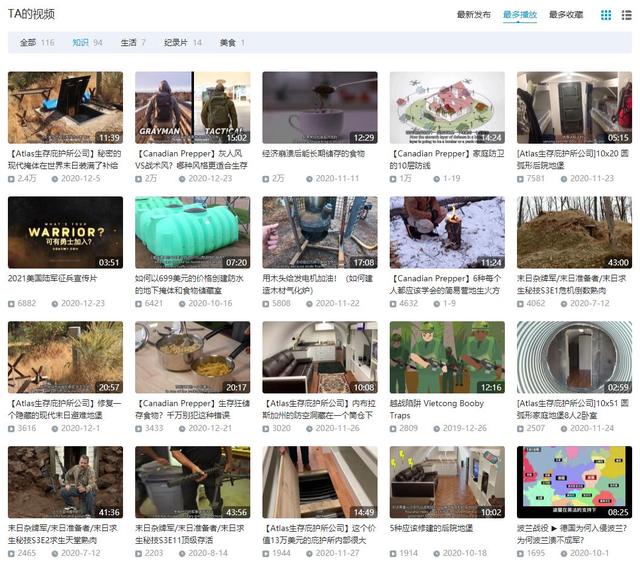Image resolution: width=640 pixels, height=565 pixels.
Task: Sort videos by 最多播放
Action: (520, 15)
